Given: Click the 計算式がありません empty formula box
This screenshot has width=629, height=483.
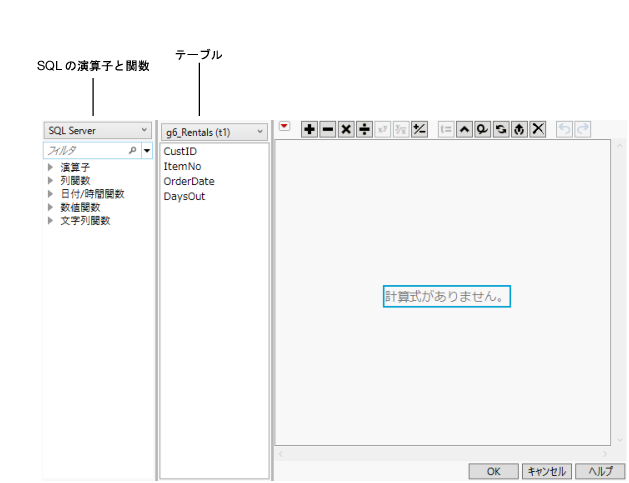Looking at the screenshot, I should point(447,296).
